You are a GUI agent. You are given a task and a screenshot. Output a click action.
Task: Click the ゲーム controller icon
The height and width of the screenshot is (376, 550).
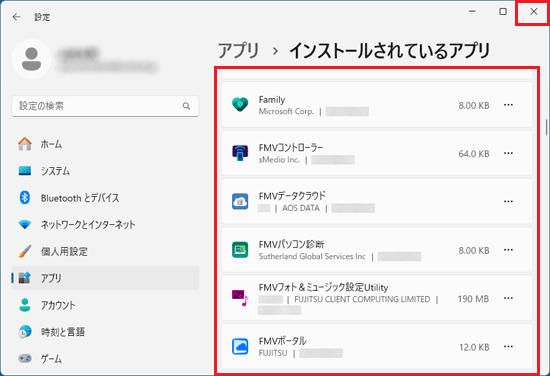[25, 358]
